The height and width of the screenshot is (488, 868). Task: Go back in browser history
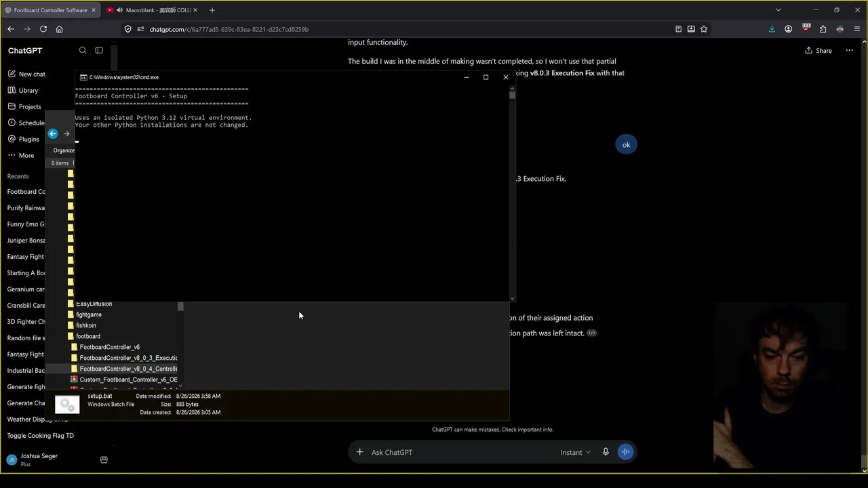tap(11, 29)
